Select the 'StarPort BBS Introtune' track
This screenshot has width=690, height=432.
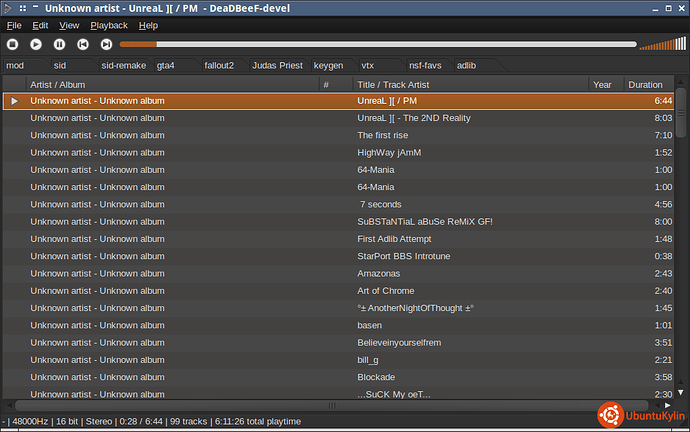pyautogui.click(x=404, y=256)
